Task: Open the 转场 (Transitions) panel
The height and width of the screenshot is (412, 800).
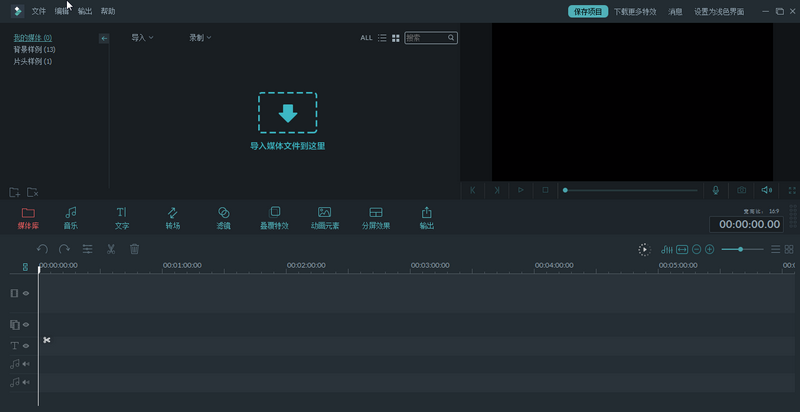Action: pyautogui.click(x=172, y=217)
